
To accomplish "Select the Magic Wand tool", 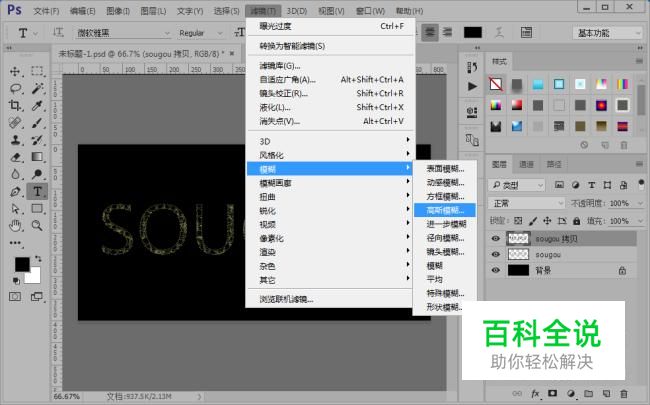I will (37, 88).
